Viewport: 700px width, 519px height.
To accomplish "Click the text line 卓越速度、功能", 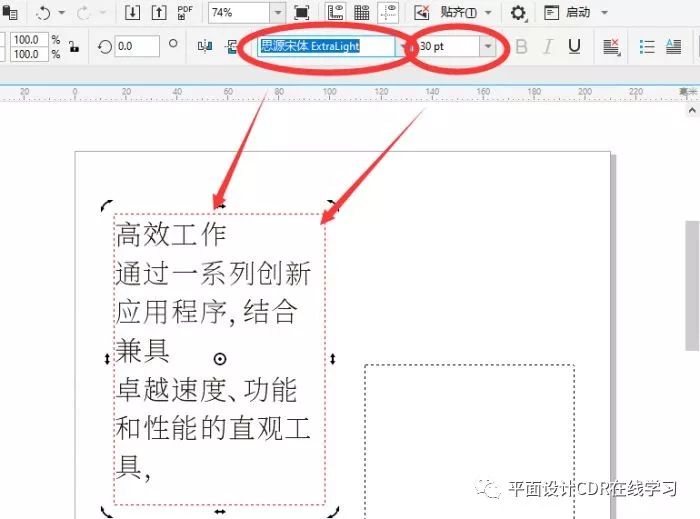I will [x=206, y=389].
